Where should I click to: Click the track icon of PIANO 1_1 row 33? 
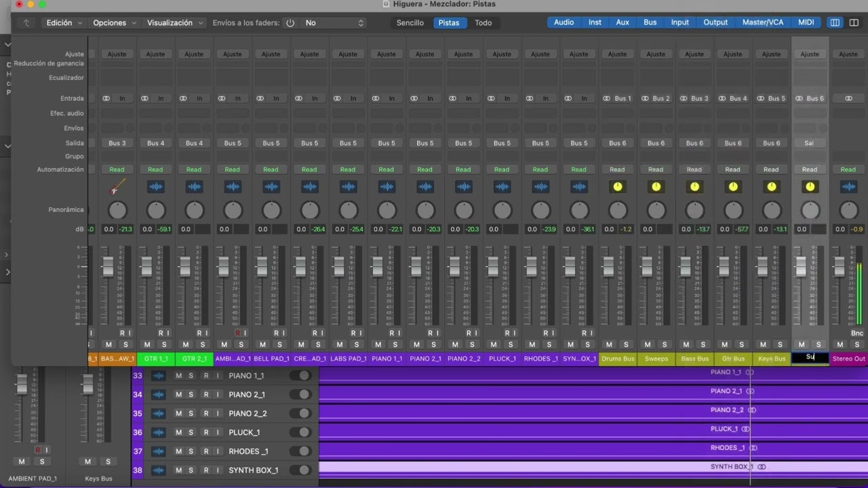159,375
